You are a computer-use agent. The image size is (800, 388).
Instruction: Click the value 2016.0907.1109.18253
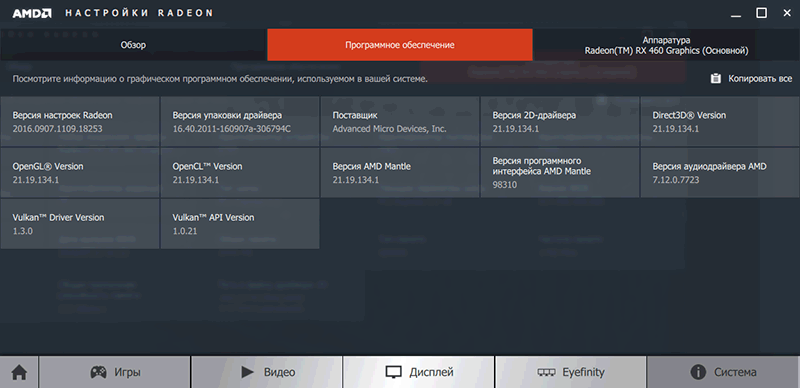[x=58, y=129]
